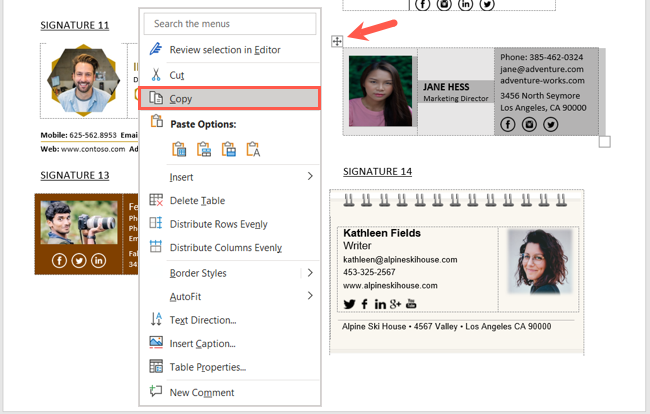
Task: Click Facebook f icon in Kathleen Fields signature
Action: pos(364,304)
